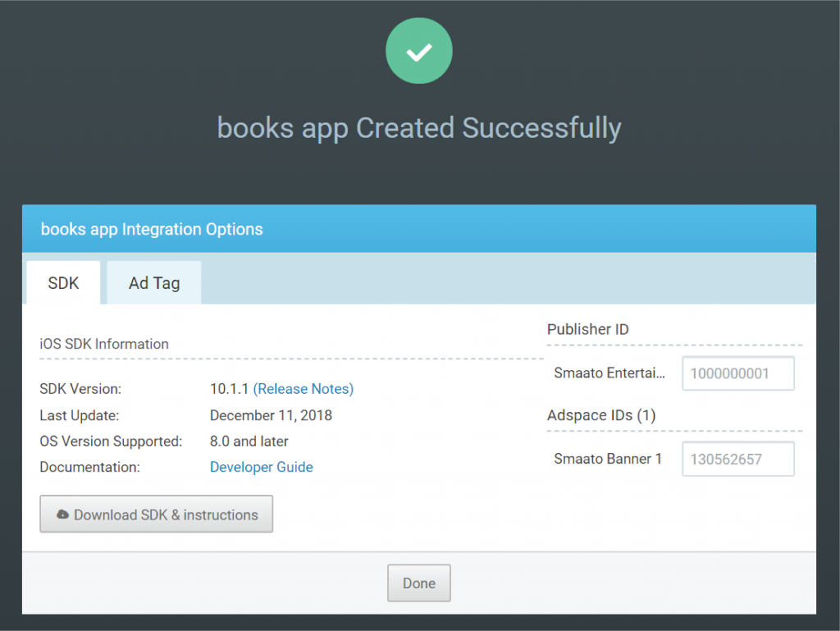
Task: Click the 'books app Integration Options' title
Action: 152,229
